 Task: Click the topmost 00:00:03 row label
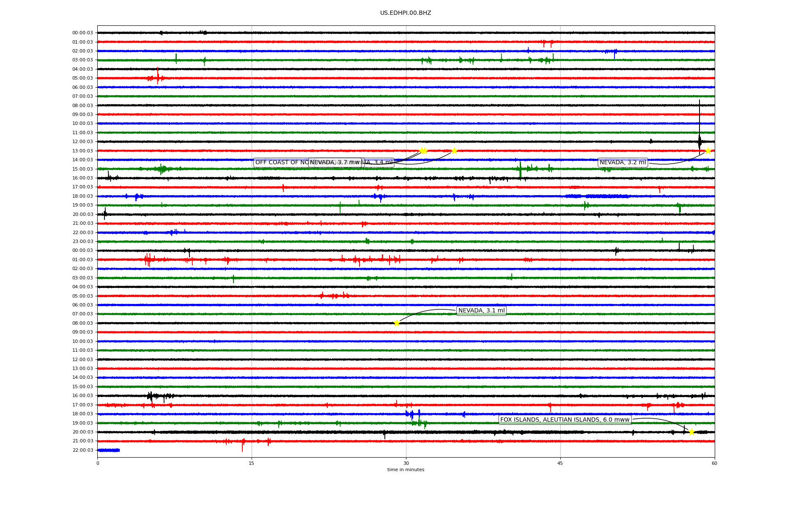82,33
